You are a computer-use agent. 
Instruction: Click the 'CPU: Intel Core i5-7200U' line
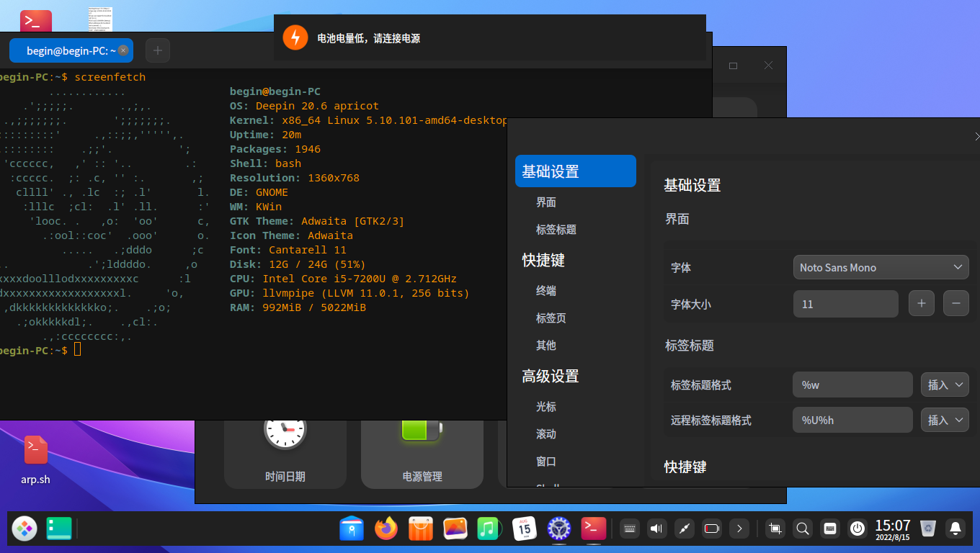(343, 279)
